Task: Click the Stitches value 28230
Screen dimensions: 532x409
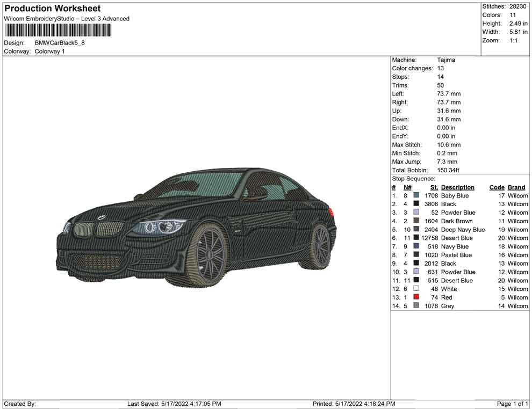Action: (518, 6)
